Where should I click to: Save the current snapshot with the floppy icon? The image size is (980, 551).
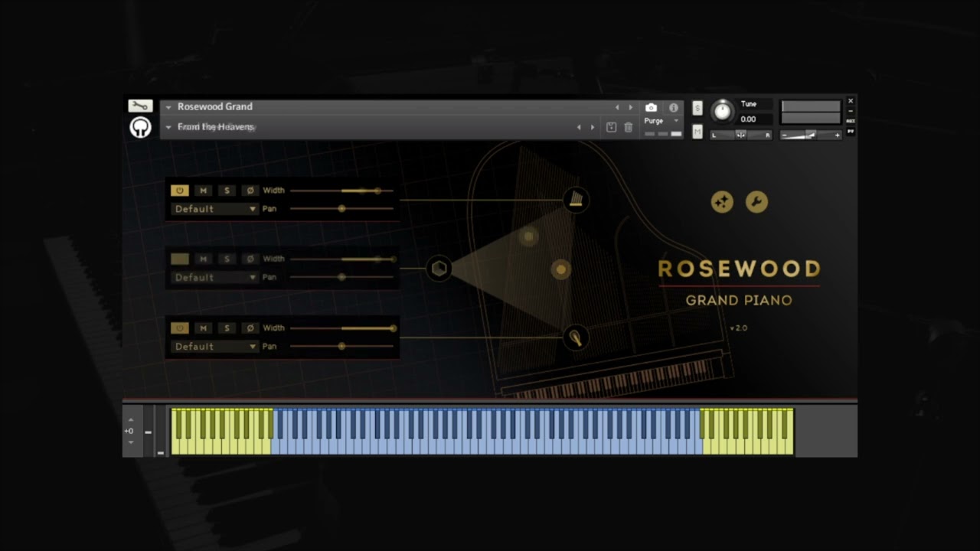pos(611,126)
